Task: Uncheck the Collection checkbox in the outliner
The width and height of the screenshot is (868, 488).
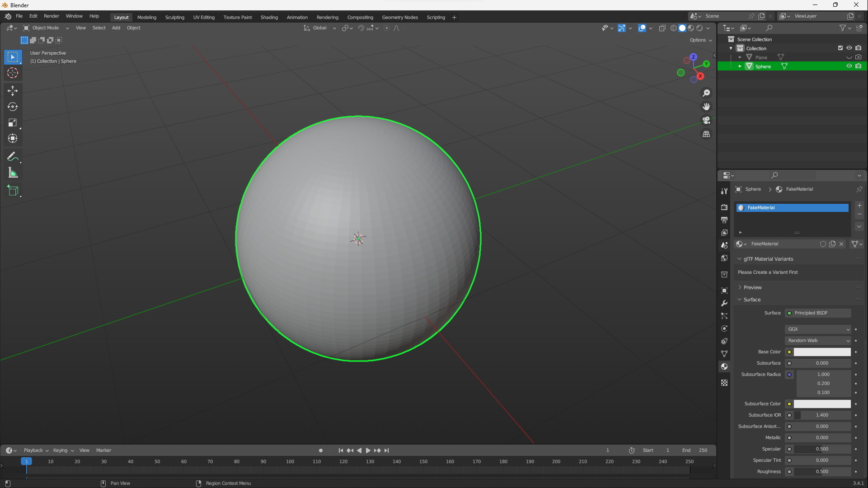Action: pyautogui.click(x=840, y=48)
